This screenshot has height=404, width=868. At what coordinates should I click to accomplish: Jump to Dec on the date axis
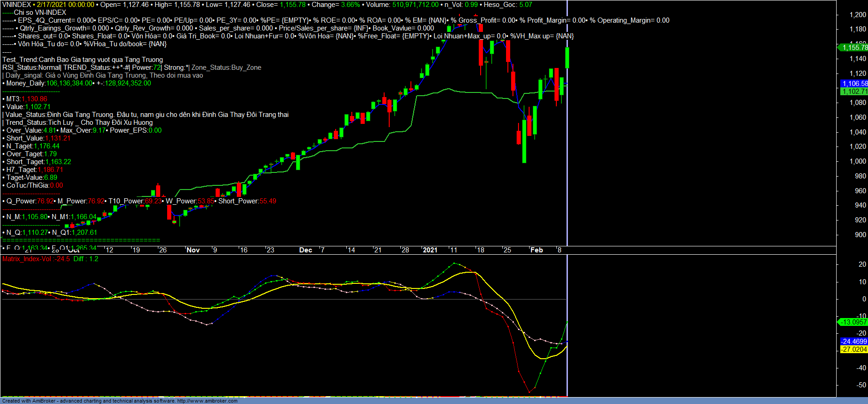coord(306,250)
